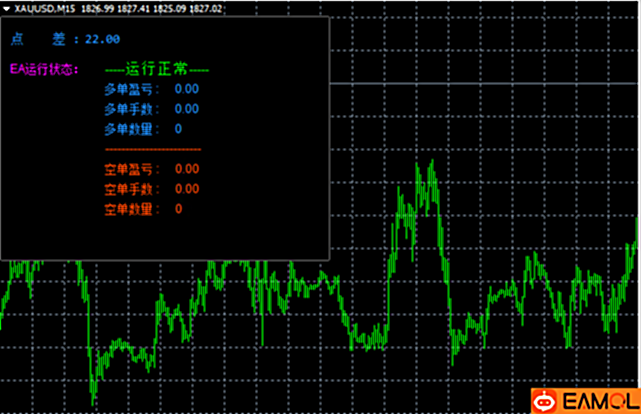Click the 空单手数 value 0.00
Image resolution: width=641 pixels, height=414 pixels.
tap(186, 189)
